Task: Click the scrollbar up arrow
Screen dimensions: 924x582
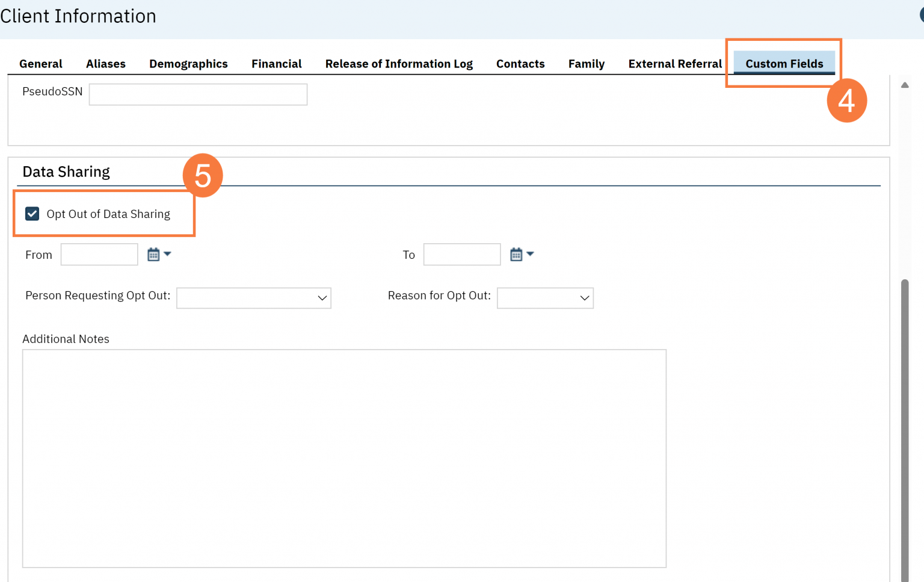Action: 905,85
